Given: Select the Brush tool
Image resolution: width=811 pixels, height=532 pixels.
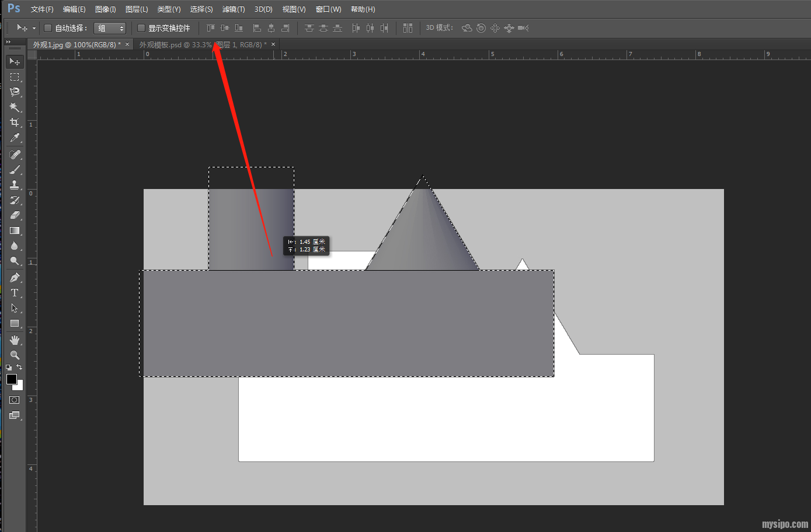Looking at the screenshot, I should point(15,170).
